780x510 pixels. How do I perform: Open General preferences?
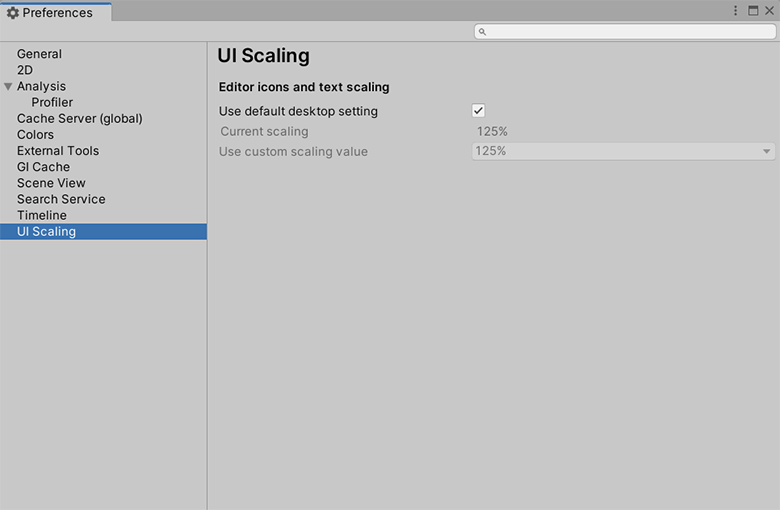tap(39, 54)
